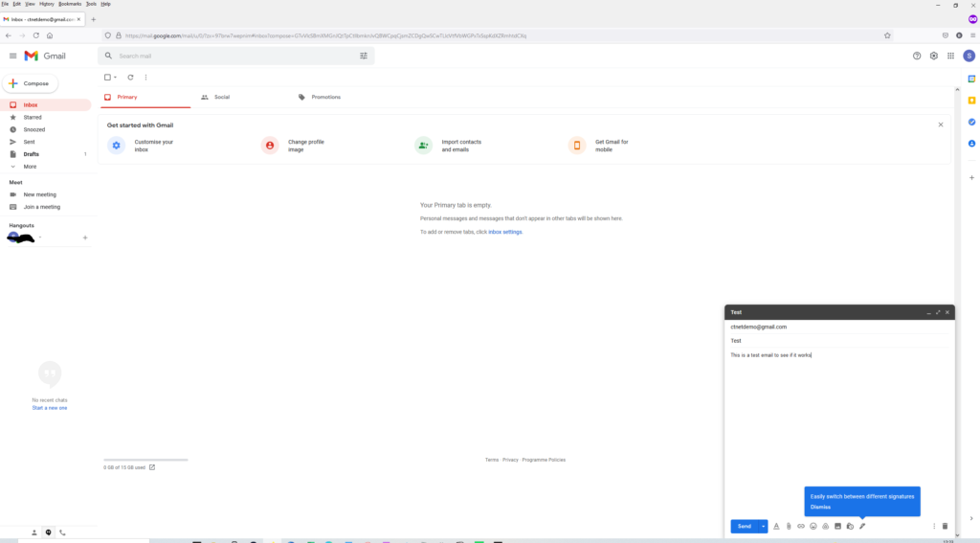Insert signature using the pen icon
Image resolution: width=980 pixels, height=543 pixels.
coord(862,526)
